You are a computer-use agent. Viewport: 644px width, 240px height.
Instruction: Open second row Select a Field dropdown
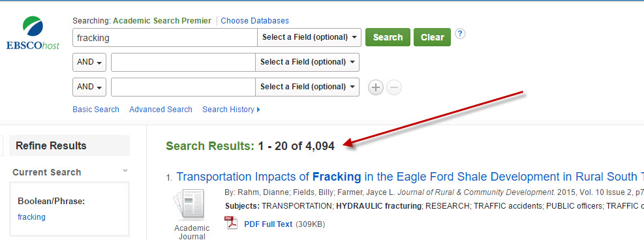coord(307,63)
